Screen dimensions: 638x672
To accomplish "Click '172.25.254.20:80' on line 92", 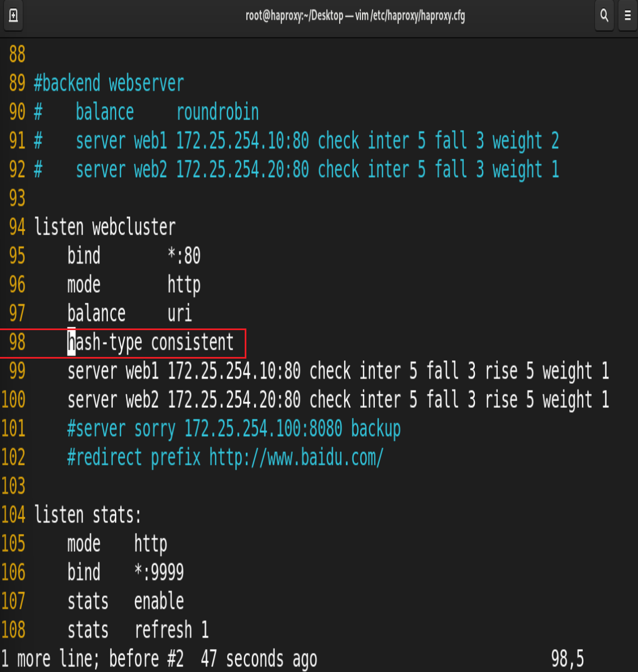I will click(242, 170).
